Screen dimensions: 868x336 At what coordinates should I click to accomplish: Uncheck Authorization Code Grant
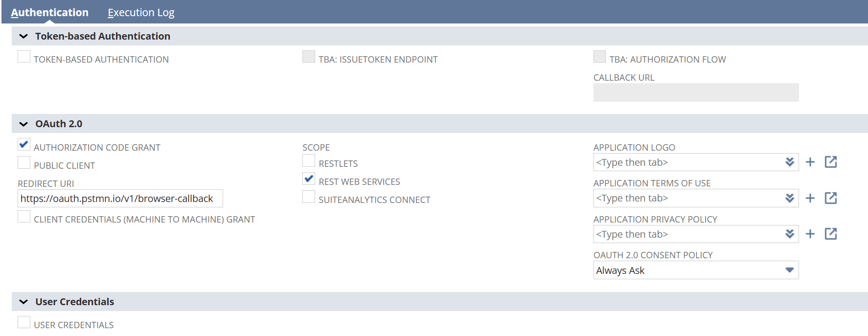click(24, 145)
